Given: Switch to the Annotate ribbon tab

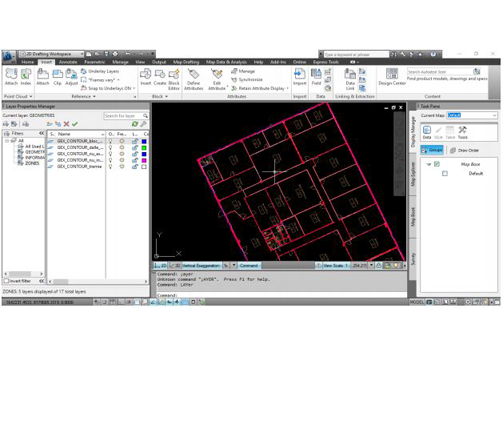Looking at the screenshot, I should point(68,62).
